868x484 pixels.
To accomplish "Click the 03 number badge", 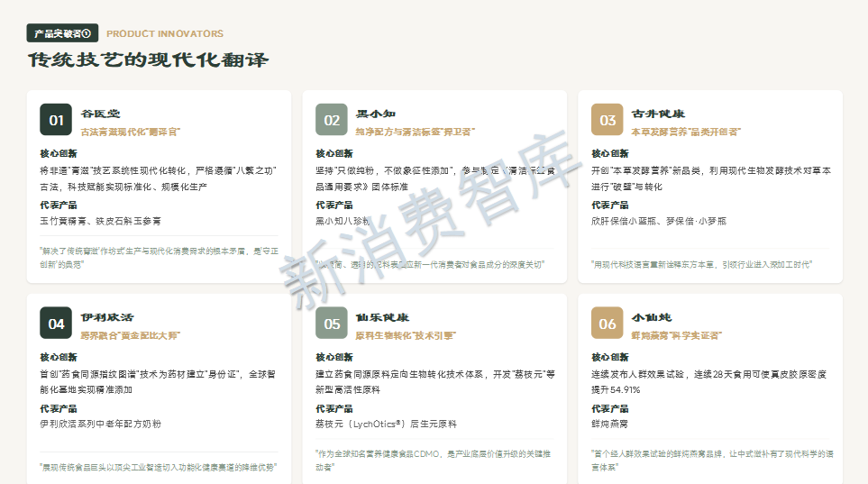I will click(x=608, y=120).
